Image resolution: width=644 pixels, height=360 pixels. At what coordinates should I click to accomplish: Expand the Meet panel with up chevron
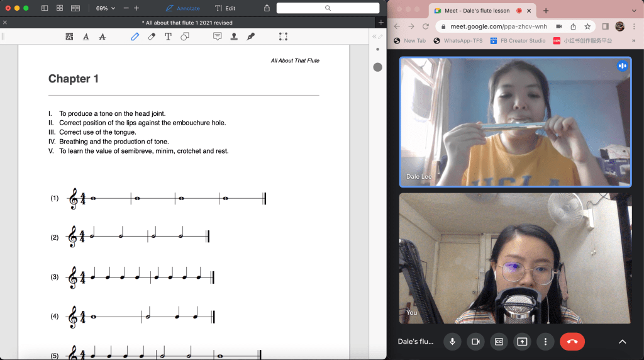[x=622, y=341]
